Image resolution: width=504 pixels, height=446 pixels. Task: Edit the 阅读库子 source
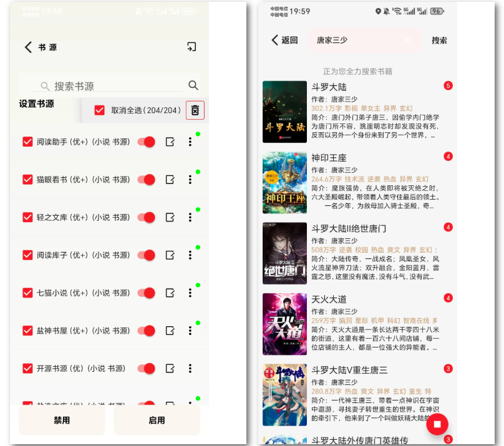(170, 255)
